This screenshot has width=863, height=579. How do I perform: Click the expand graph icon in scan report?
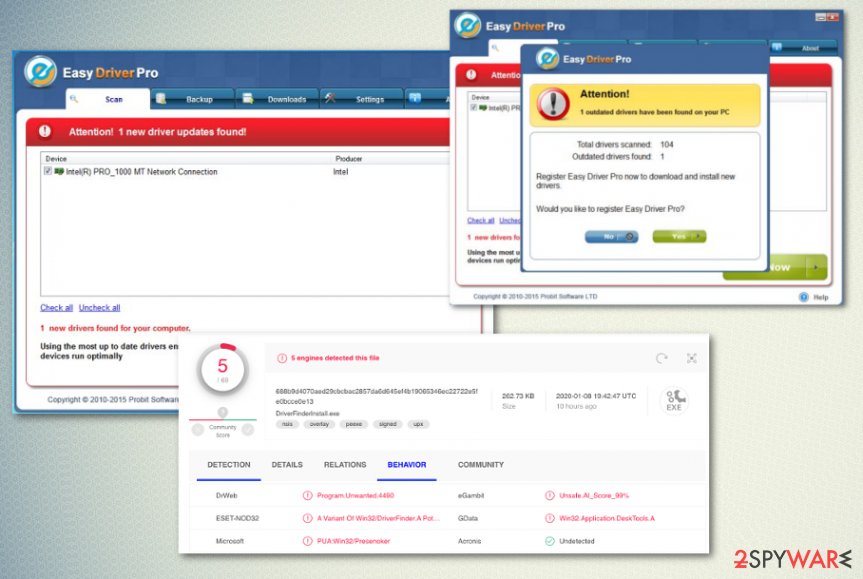(692, 359)
